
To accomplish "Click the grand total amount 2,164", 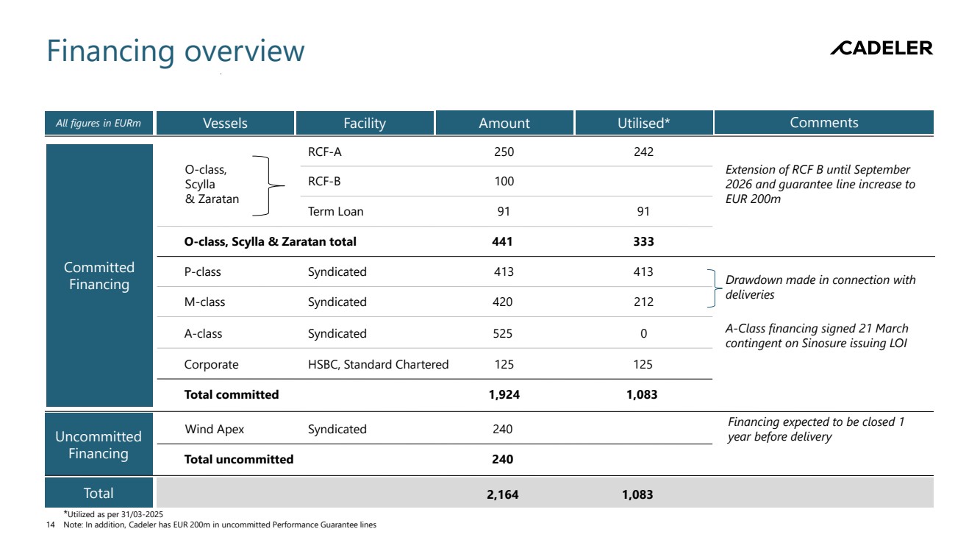I will (x=502, y=495).
